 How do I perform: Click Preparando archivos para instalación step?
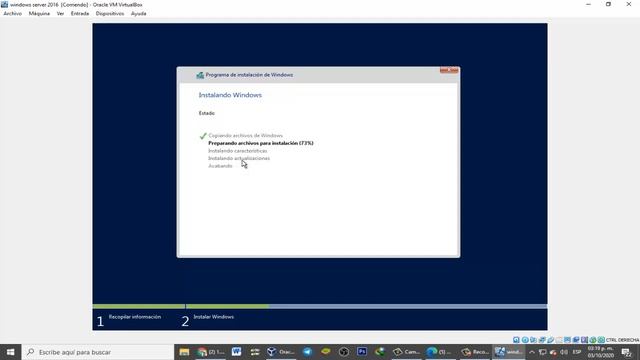click(x=261, y=143)
